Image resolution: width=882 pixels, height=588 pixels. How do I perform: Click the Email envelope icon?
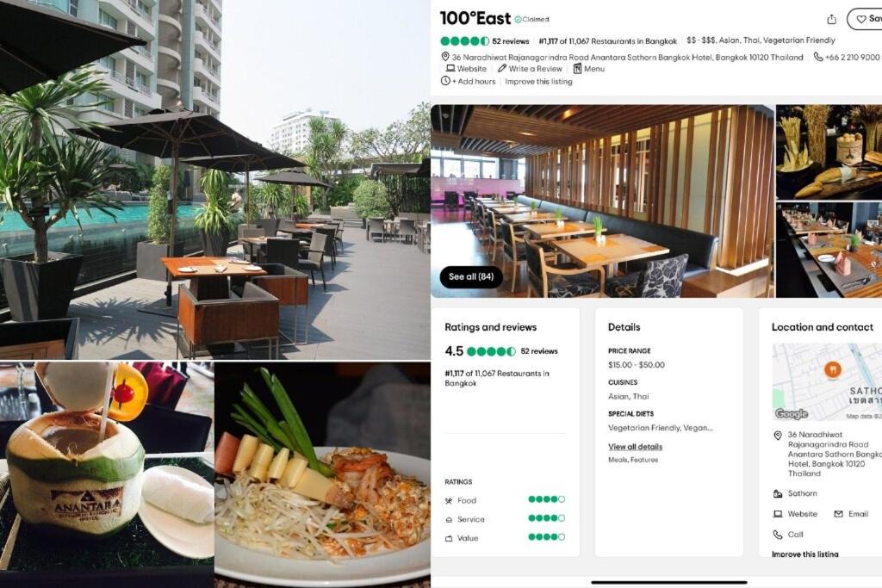[838, 514]
